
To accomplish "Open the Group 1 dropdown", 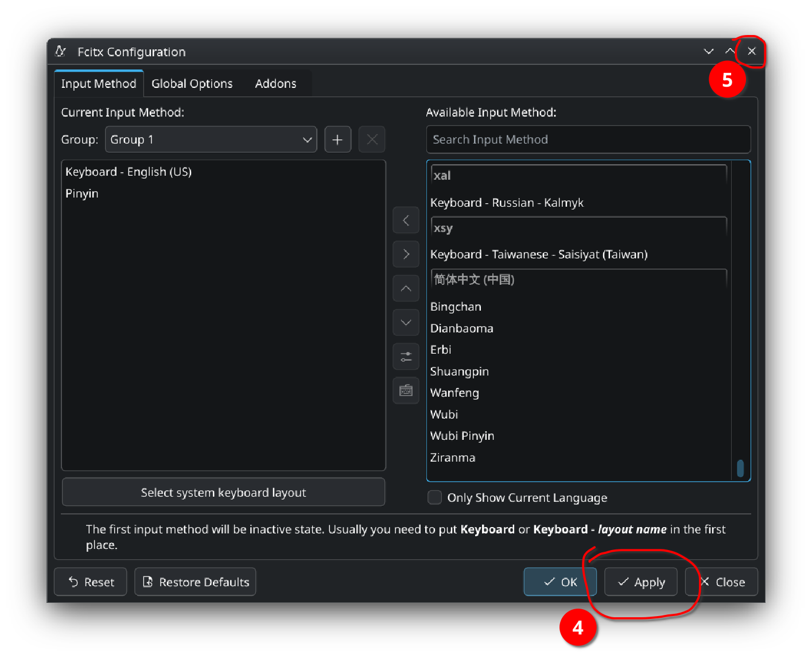I will 211,140.
